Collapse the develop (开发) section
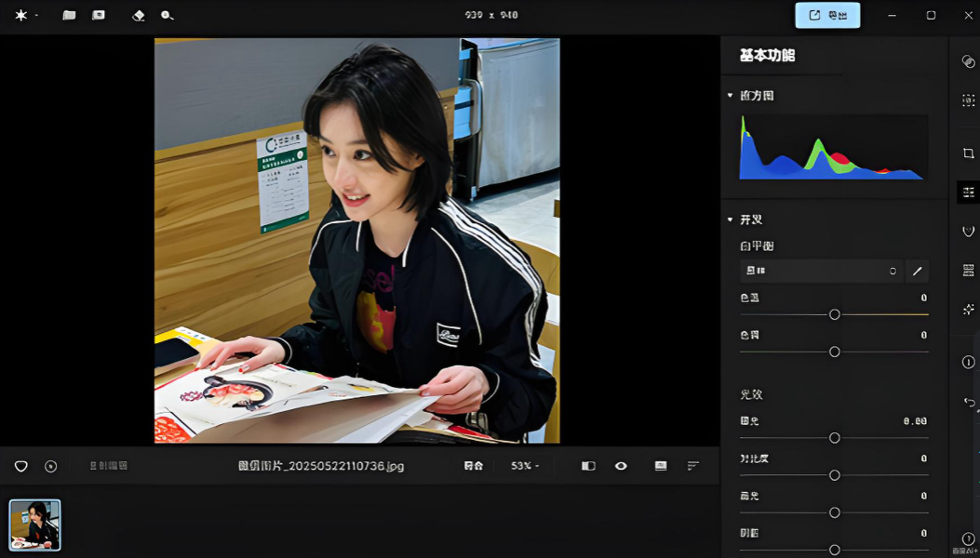The height and width of the screenshot is (558, 980). click(730, 219)
